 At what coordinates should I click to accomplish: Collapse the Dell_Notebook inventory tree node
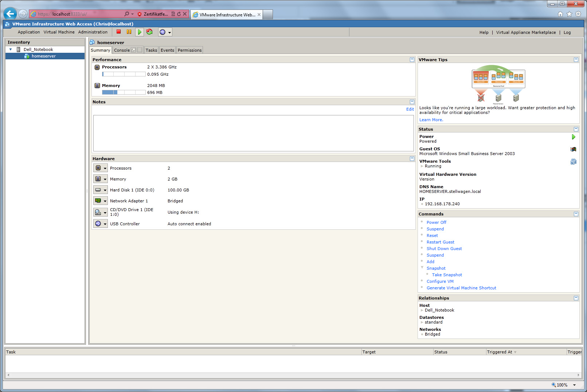[11, 50]
